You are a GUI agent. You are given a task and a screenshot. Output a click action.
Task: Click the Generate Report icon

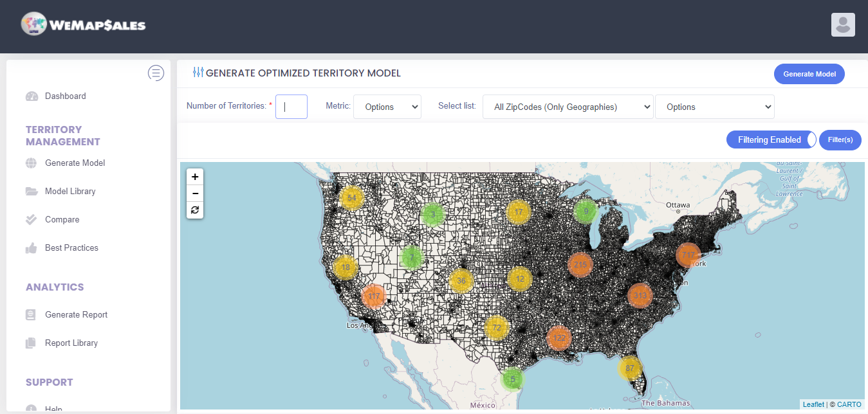click(32, 315)
